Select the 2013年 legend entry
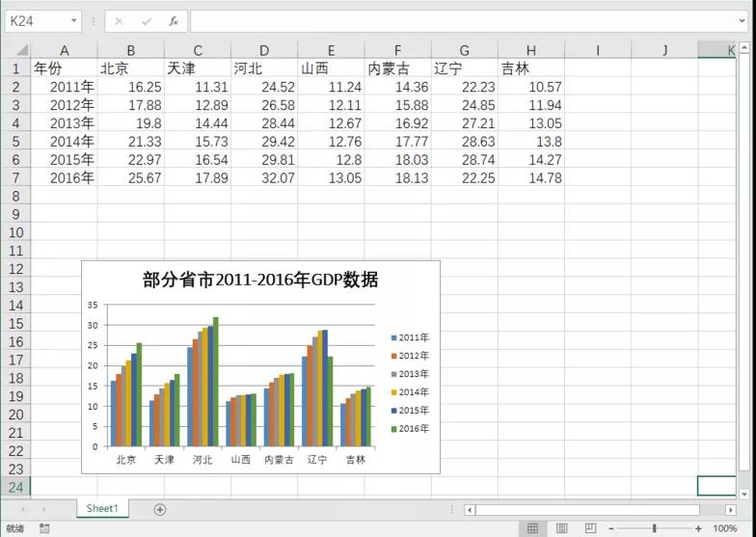This screenshot has height=537, width=756. (x=410, y=374)
